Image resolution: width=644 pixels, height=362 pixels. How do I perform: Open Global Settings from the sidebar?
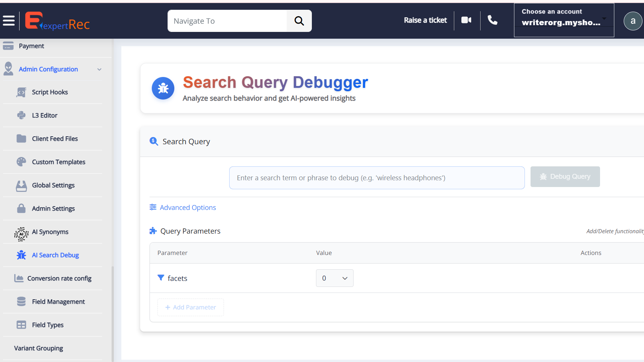[53, 186]
